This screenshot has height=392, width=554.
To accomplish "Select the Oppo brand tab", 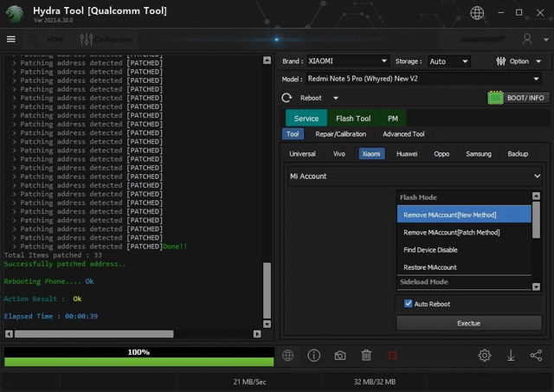I will (x=441, y=154).
